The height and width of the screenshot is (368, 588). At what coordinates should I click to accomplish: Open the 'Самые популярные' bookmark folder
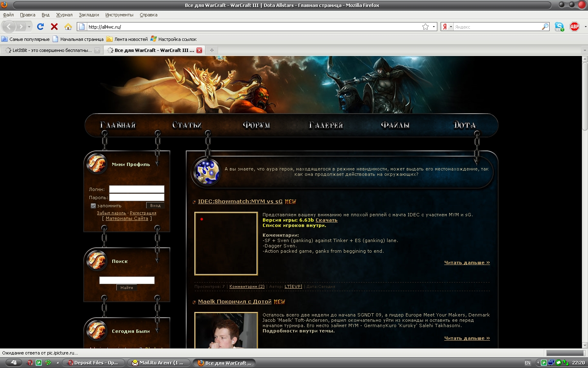click(x=25, y=39)
